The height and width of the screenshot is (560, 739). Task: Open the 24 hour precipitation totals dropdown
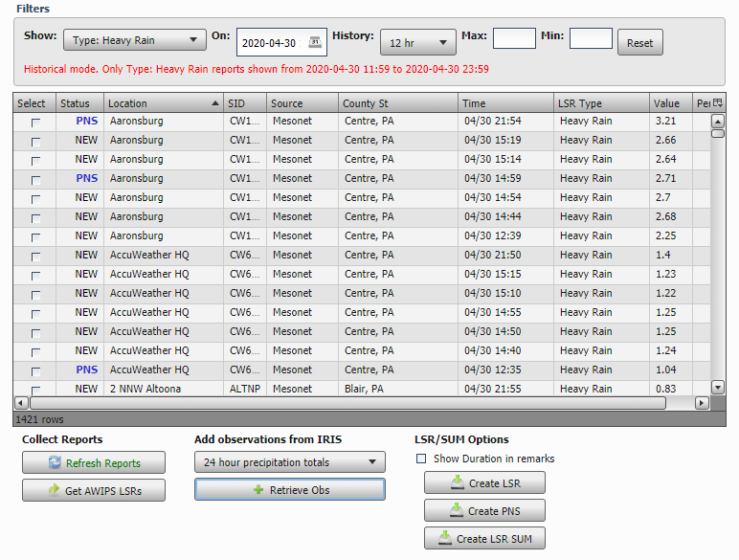pyautogui.click(x=289, y=462)
